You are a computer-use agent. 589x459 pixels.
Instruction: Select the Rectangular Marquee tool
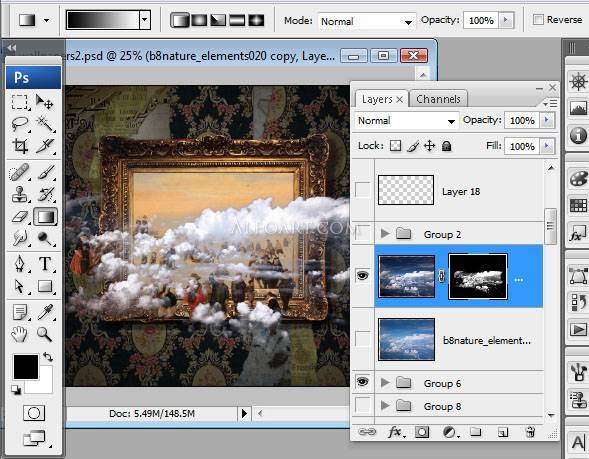point(20,102)
